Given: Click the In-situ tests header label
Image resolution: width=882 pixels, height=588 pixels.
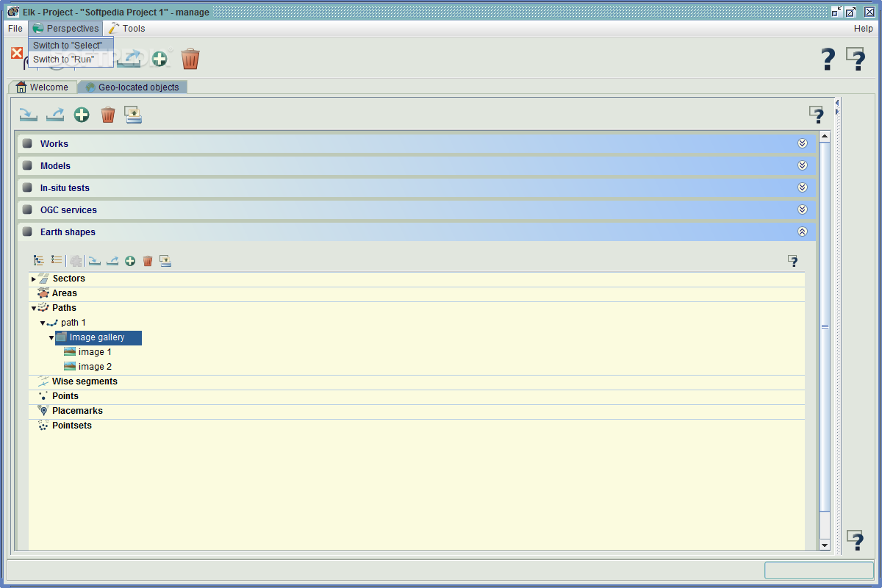Looking at the screenshot, I should coord(65,187).
